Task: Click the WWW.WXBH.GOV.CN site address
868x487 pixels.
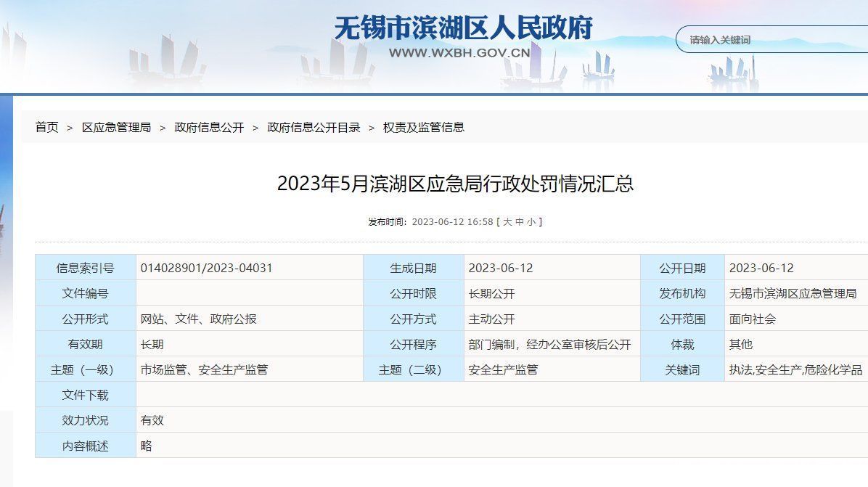Action: [459, 53]
